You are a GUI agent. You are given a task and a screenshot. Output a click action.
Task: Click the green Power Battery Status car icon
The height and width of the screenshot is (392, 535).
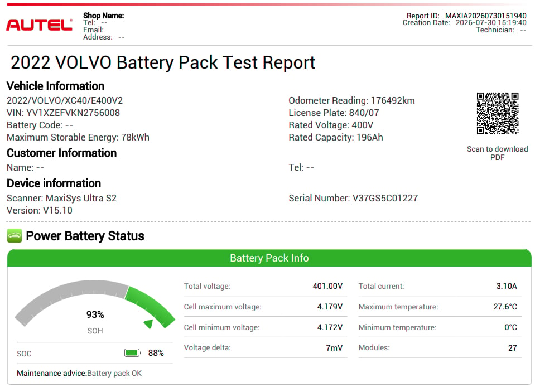[x=15, y=236]
